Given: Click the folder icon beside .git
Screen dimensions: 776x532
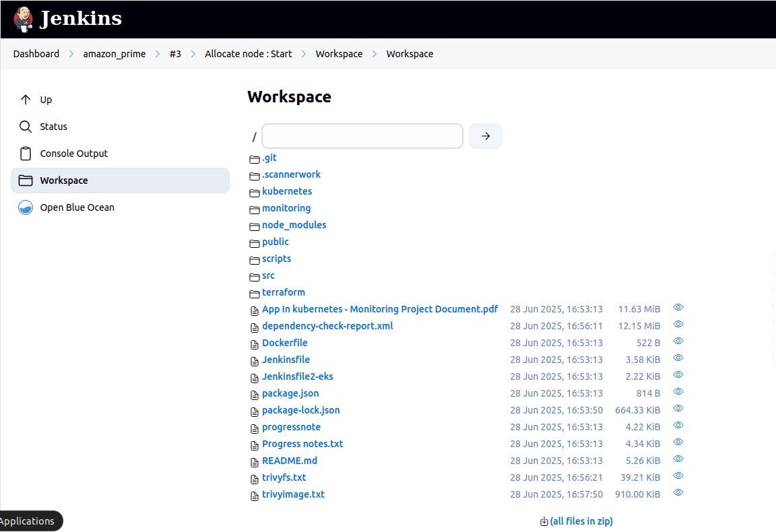Looking at the screenshot, I should [x=255, y=160].
